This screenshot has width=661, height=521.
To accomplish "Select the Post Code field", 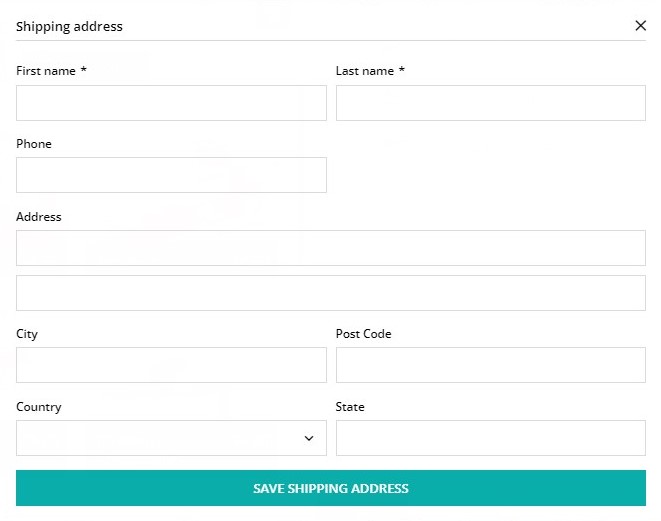I will (x=491, y=365).
